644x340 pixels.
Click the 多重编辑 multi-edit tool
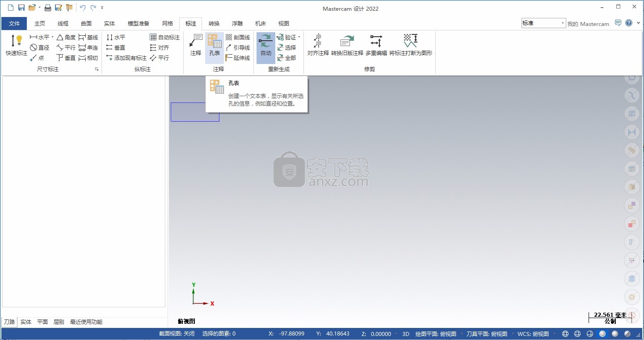click(376, 45)
